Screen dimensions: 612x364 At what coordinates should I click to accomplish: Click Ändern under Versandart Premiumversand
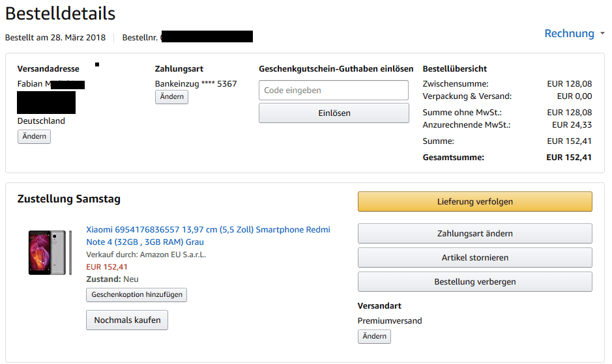(x=374, y=336)
